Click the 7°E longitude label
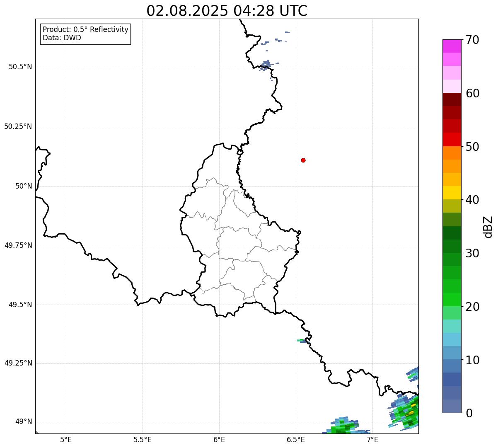The width and height of the screenshot is (498, 448). [372, 439]
